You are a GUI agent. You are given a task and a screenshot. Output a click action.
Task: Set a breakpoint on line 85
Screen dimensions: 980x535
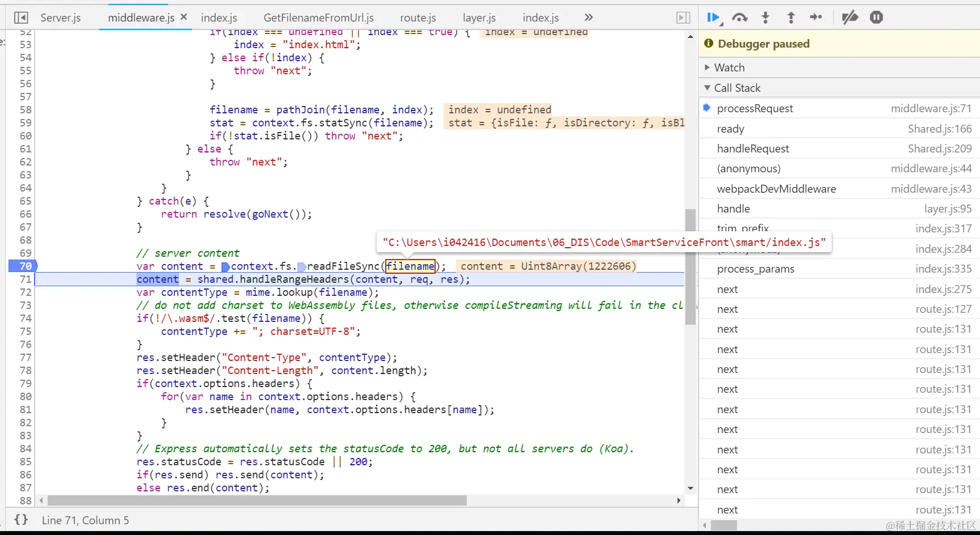[x=25, y=461]
